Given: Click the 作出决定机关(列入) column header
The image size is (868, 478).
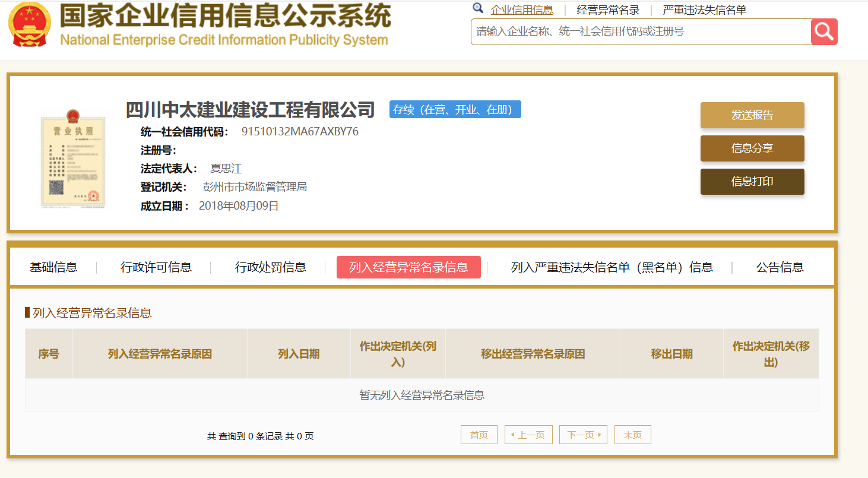Looking at the screenshot, I should tap(398, 354).
